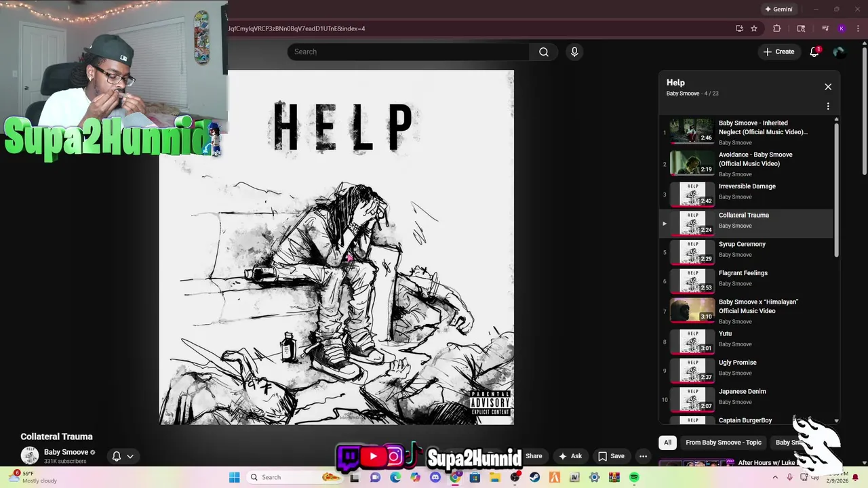The height and width of the screenshot is (488, 868).
Task: Open Task View from taskbar
Action: coord(355,477)
